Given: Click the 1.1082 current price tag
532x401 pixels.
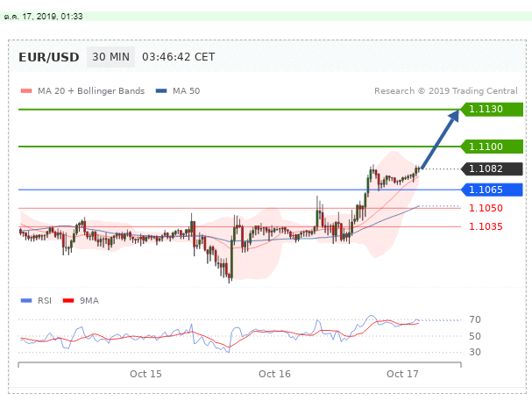Looking at the screenshot, I should (x=492, y=168).
